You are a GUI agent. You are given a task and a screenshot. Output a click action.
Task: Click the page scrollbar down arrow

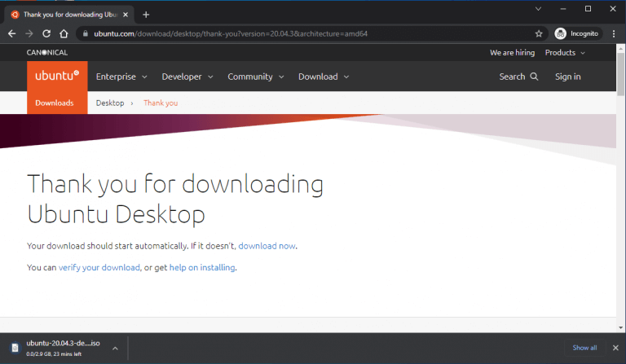click(620, 327)
